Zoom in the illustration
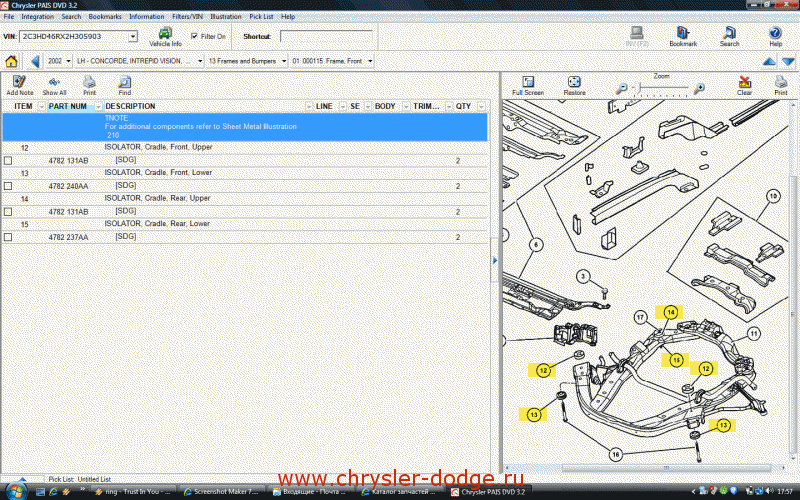Image resolution: width=800 pixels, height=500 pixels. (699, 89)
